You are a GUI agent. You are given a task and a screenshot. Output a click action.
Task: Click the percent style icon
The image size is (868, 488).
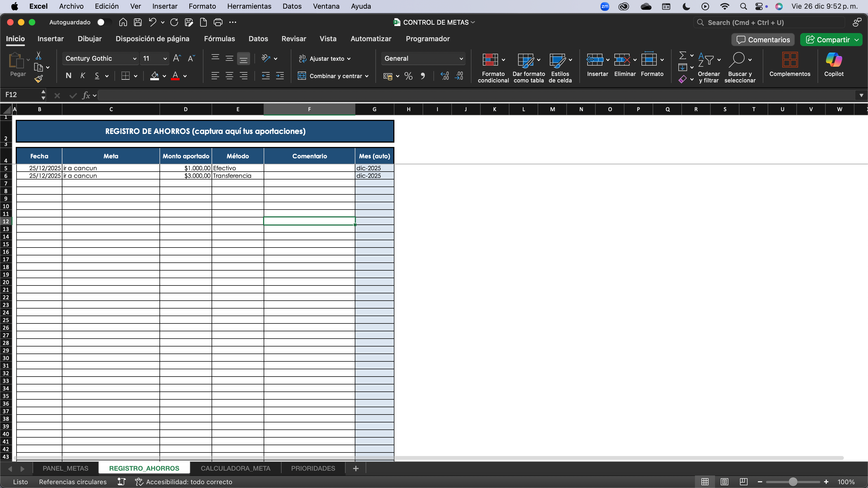point(409,76)
